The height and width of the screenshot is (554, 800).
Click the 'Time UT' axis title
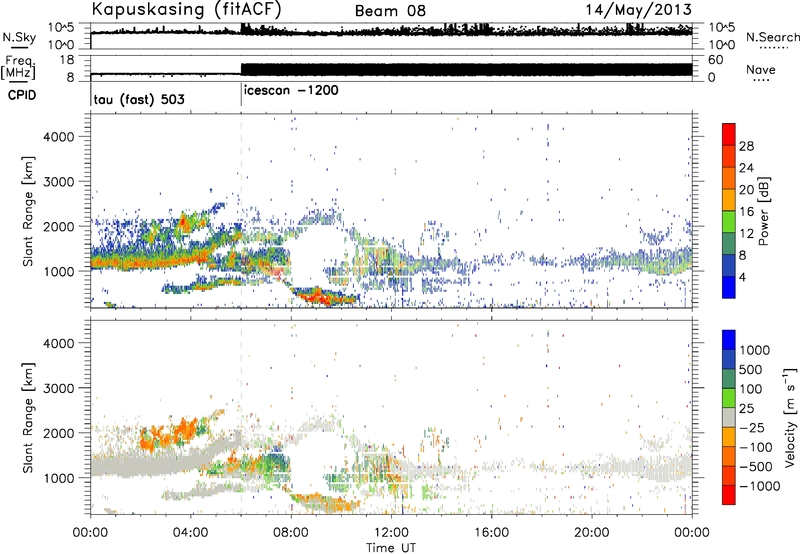pos(391,548)
